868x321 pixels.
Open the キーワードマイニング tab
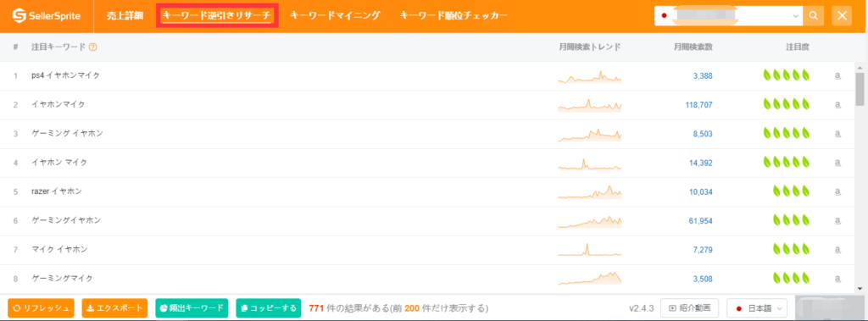click(x=335, y=15)
